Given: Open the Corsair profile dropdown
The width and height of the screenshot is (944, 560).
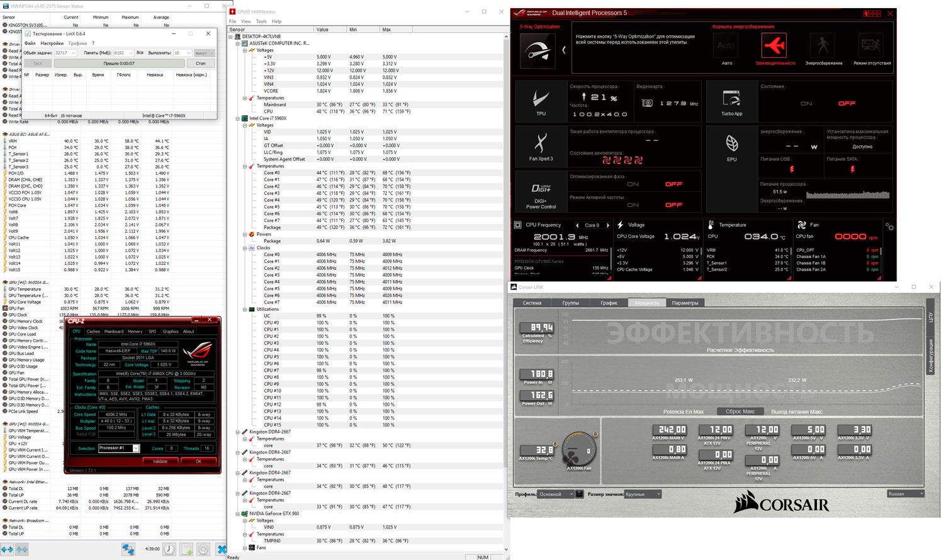Looking at the screenshot, I should pyautogui.click(x=556, y=495).
